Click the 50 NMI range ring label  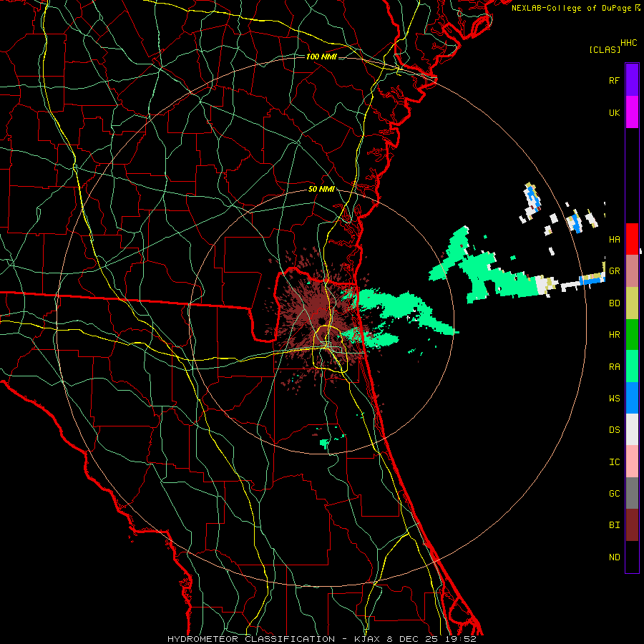tap(321, 190)
